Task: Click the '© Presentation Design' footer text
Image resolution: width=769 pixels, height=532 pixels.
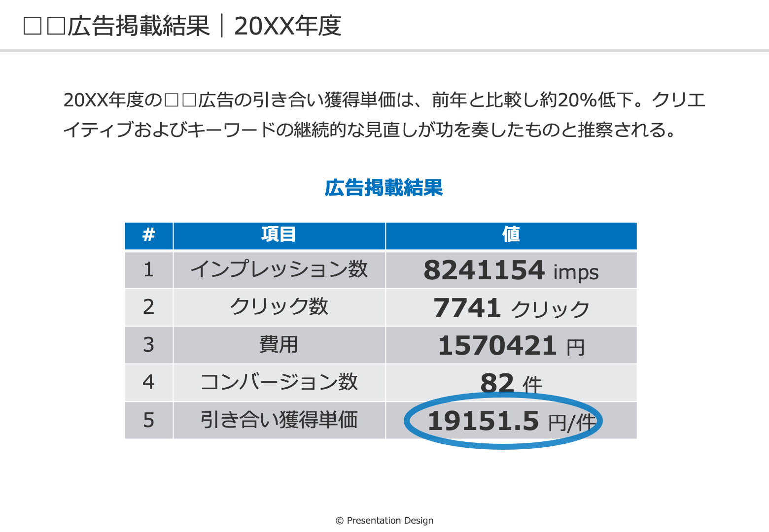Action: (x=384, y=521)
